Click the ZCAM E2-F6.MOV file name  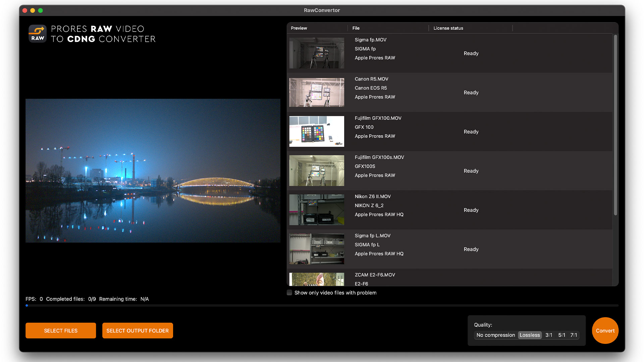tap(375, 275)
